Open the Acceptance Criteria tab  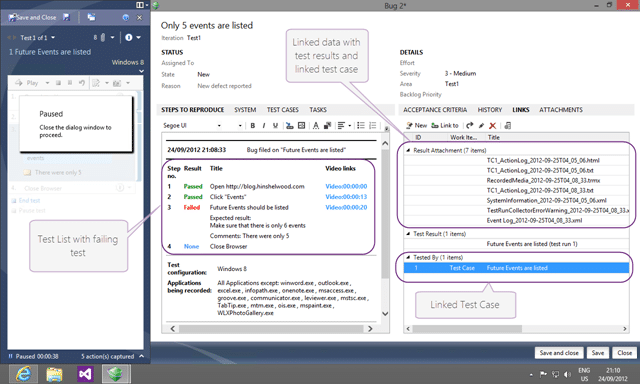point(435,110)
